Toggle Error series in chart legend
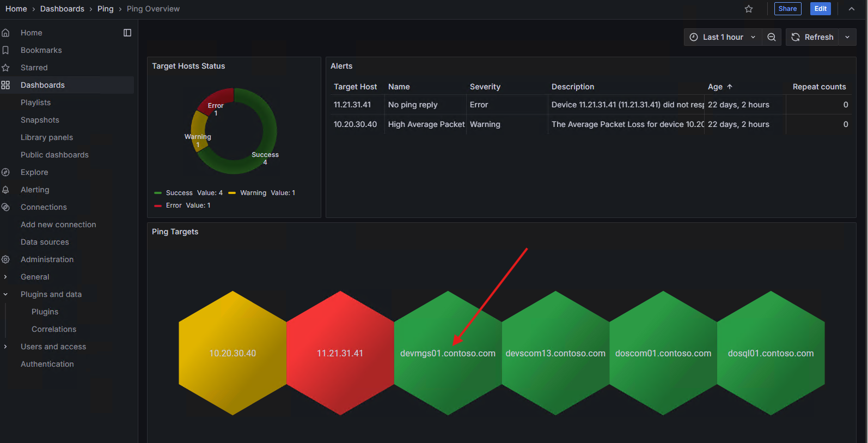Image resolution: width=868 pixels, height=443 pixels. [x=174, y=205]
